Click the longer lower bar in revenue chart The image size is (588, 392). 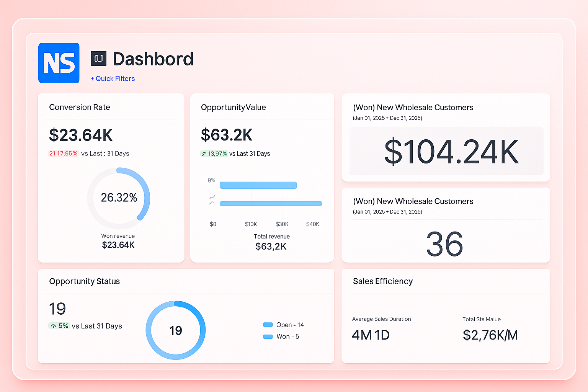tap(271, 204)
